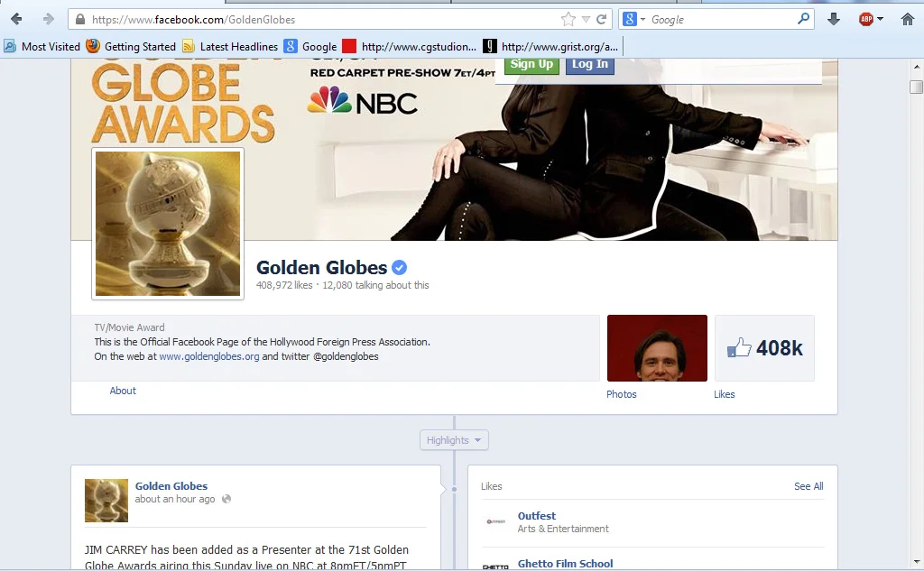Open the Getting Started bookmark
This screenshot has width=924, height=571.
pos(131,47)
